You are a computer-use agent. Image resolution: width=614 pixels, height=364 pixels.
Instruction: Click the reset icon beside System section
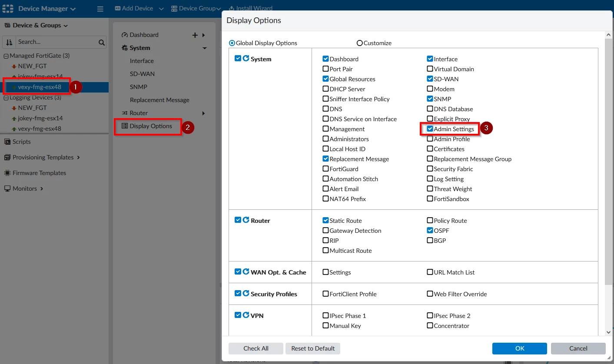pyautogui.click(x=246, y=58)
